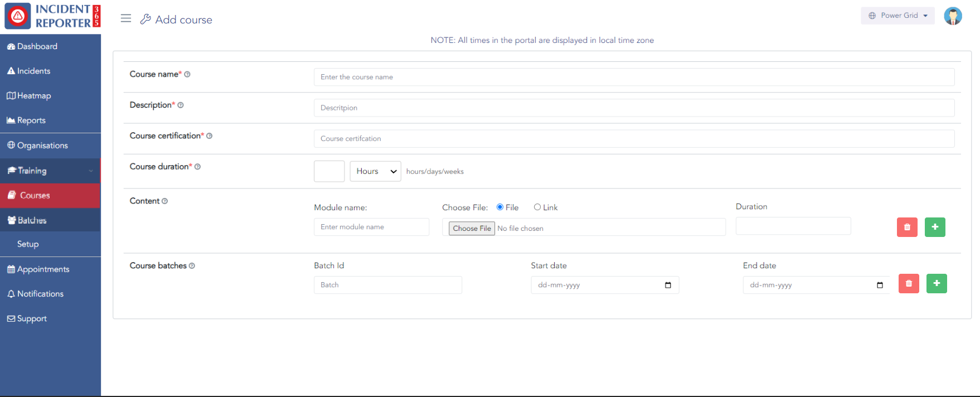Add a new course batch row

coord(936,284)
